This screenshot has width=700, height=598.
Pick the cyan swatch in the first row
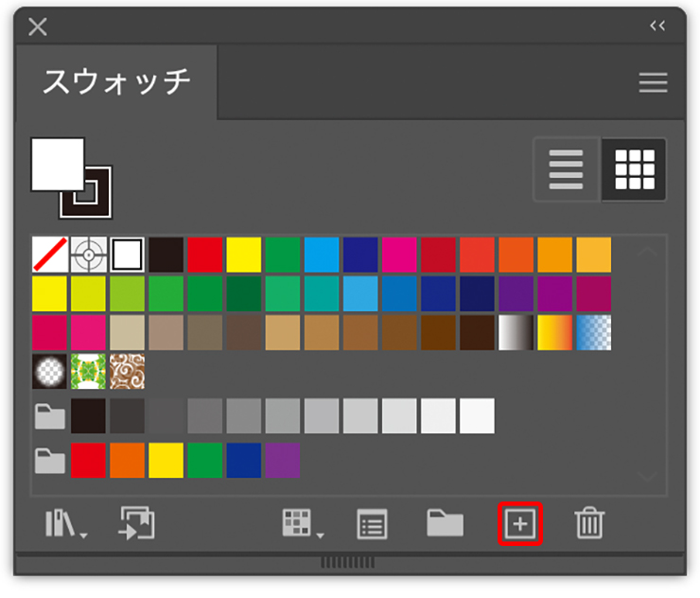click(x=322, y=255)
